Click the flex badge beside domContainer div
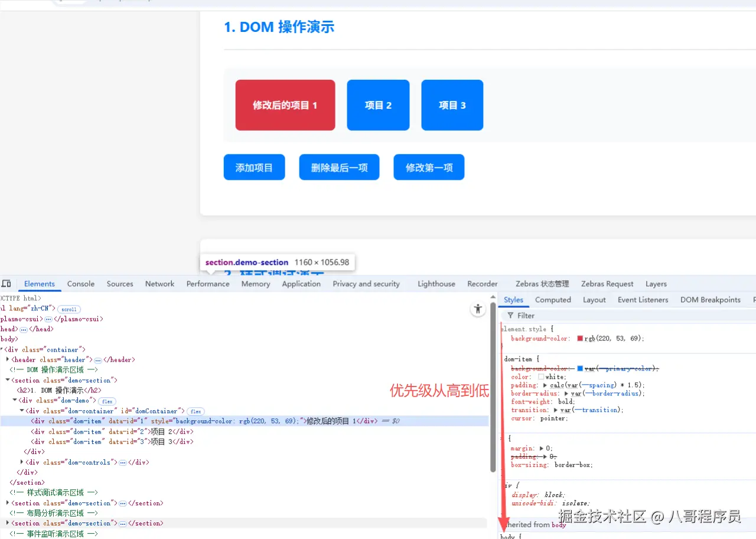The image size is (756, 539). click(x=195, y=411)
